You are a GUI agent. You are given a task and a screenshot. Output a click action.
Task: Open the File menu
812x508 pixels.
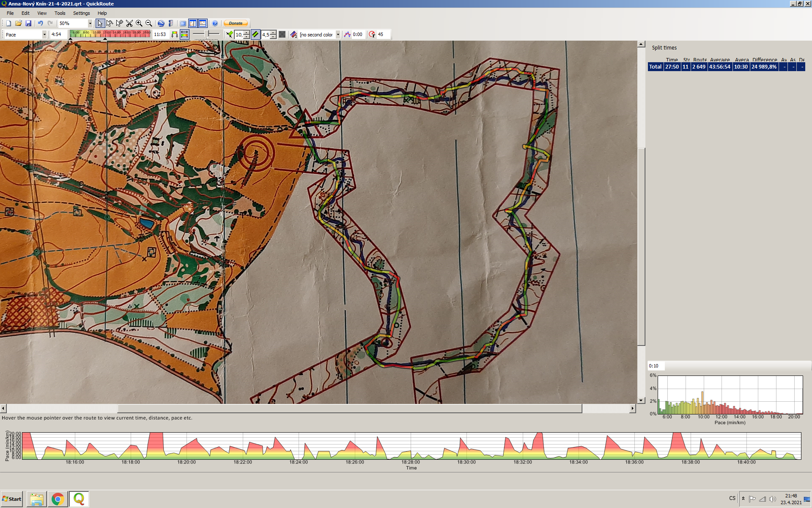10,13
